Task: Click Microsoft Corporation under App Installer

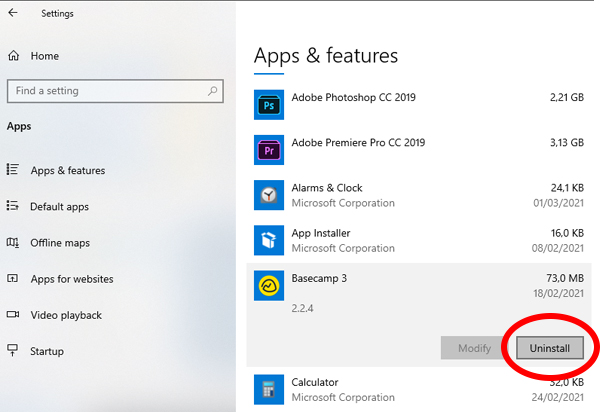Action: click(x=343, y=248)
